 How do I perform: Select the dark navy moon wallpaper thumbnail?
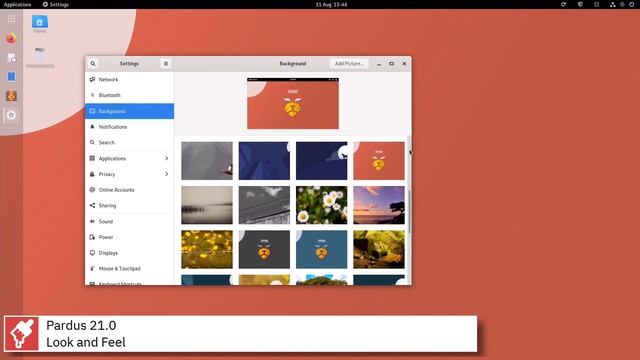coord(322,161)
